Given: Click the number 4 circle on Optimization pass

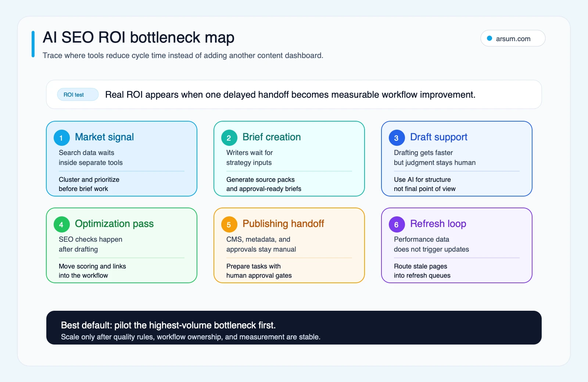Looking at the screenshot, I should coord(61,224).
